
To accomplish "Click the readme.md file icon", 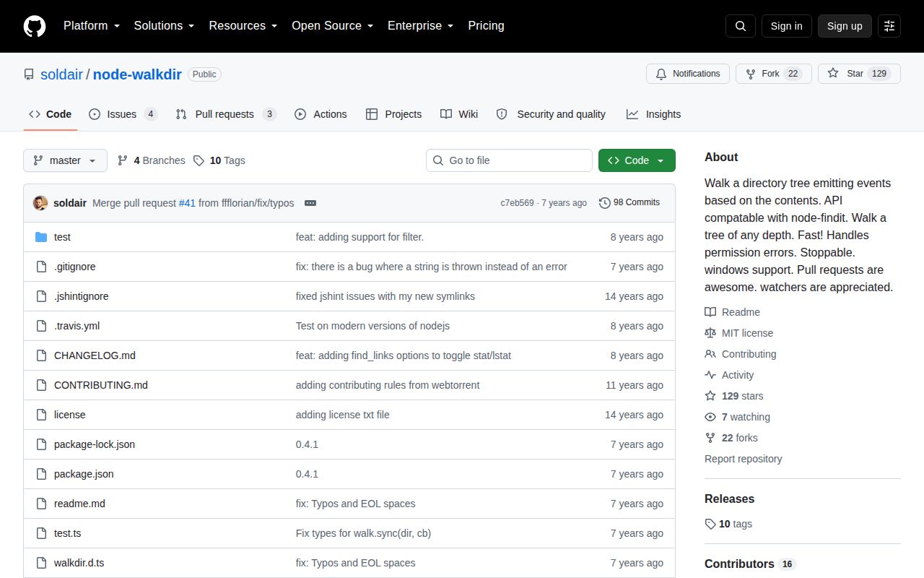I will click(x=41, y=504).
